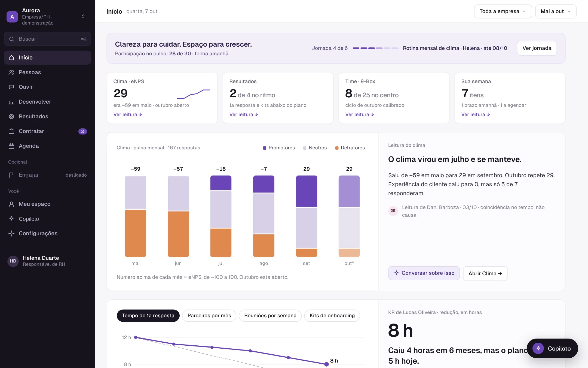This screenshot has width=588, height=368.
Task: Expand the Aurora workspace switcher chevrons
Action: (x=83, y=17)
